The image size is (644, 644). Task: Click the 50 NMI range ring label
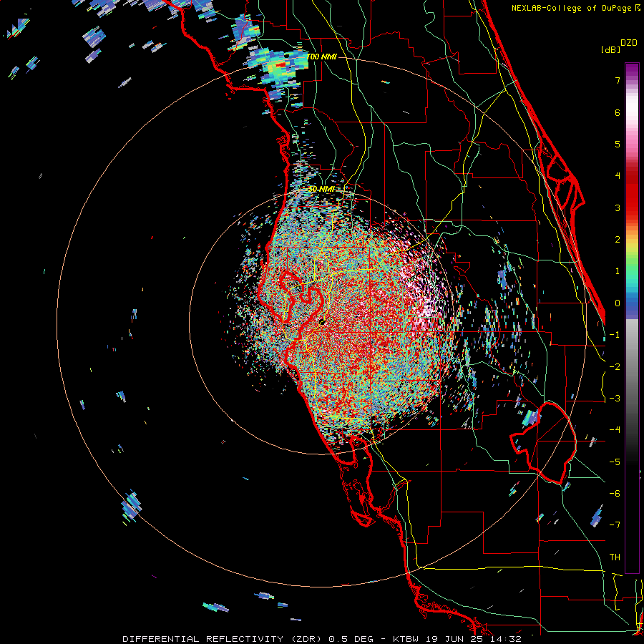click(321, 189)
